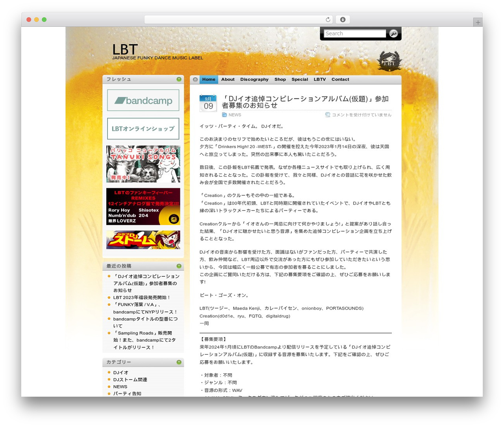Open the Contact menu item

click(x=340, y=79)
